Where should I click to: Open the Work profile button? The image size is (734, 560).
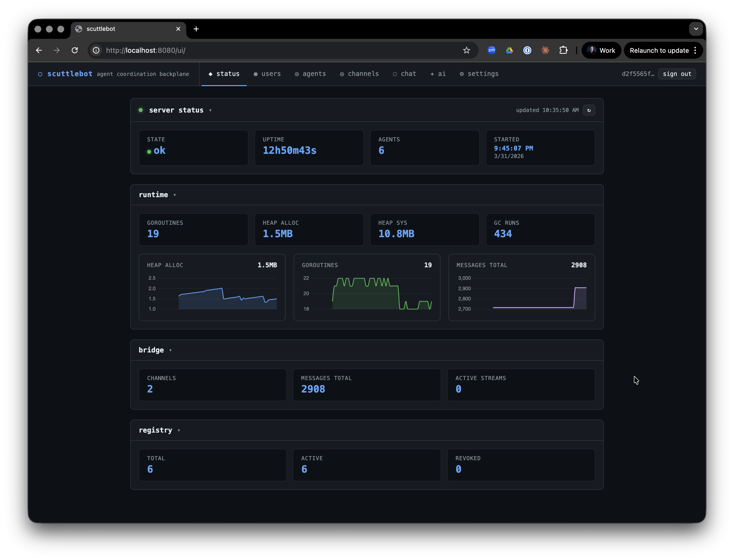(601, 50)
